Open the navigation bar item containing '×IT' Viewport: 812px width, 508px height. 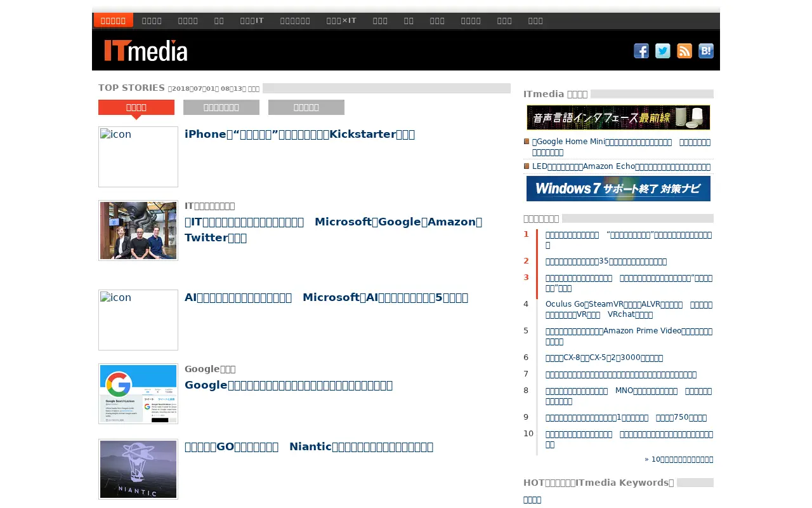pos(341,20)
